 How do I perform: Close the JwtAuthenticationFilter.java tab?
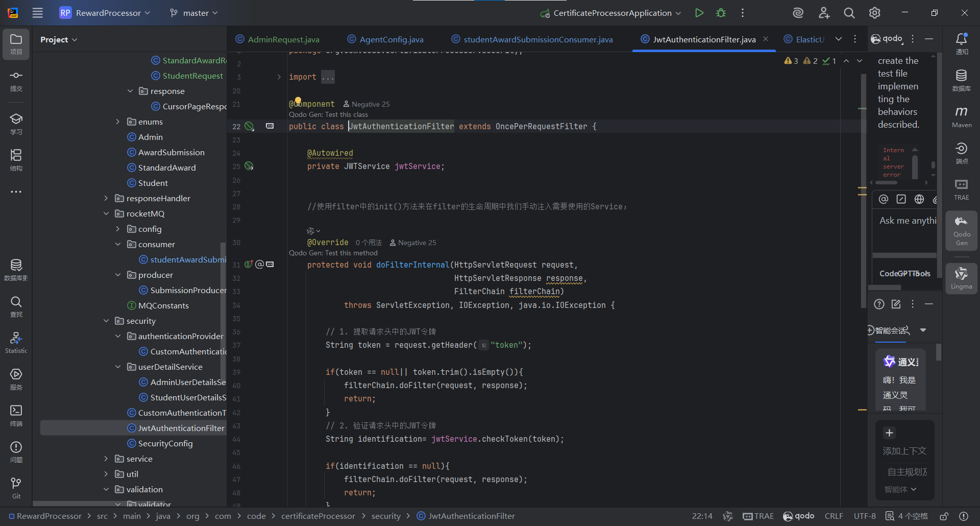(766, 39)
